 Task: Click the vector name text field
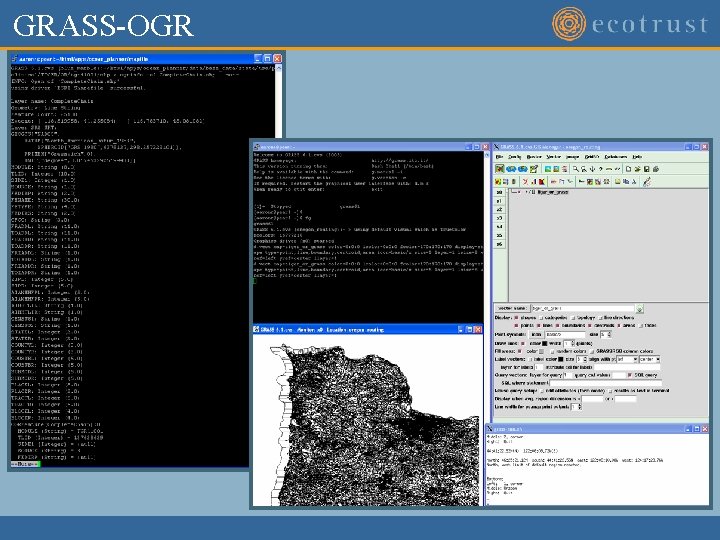coord(583,308)
